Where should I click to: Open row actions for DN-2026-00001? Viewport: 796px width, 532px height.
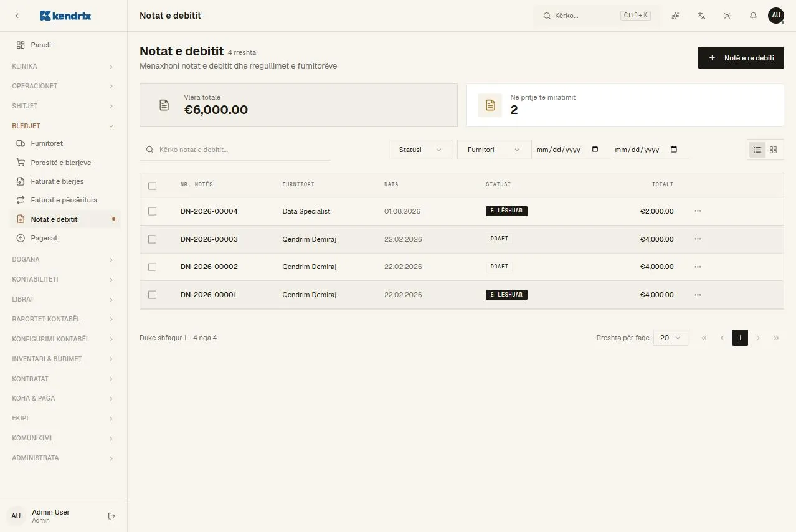(698, 295)
